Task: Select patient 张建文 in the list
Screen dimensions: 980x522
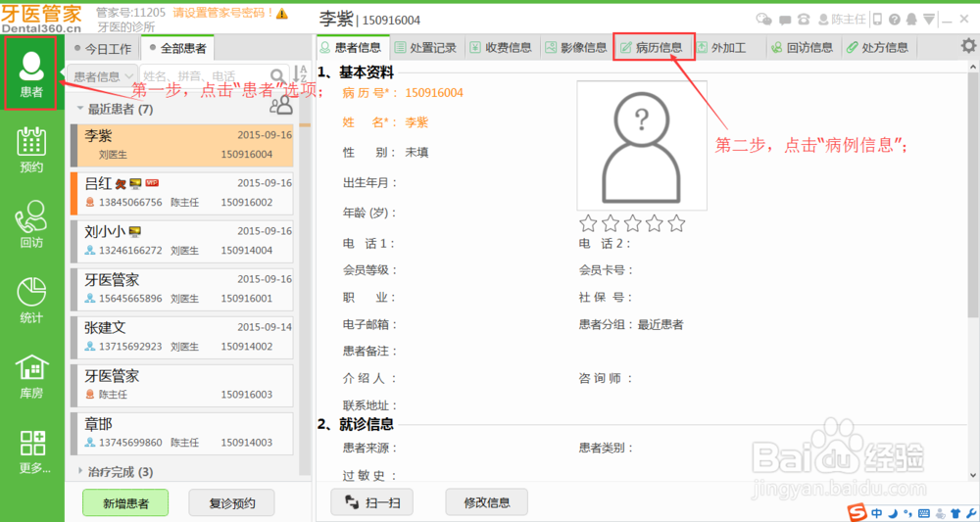Action: point(182,337)
